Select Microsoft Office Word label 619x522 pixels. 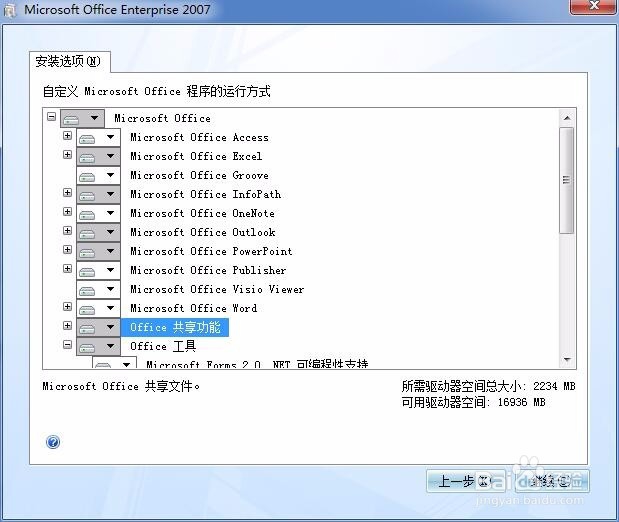click(x=193, y=308)
